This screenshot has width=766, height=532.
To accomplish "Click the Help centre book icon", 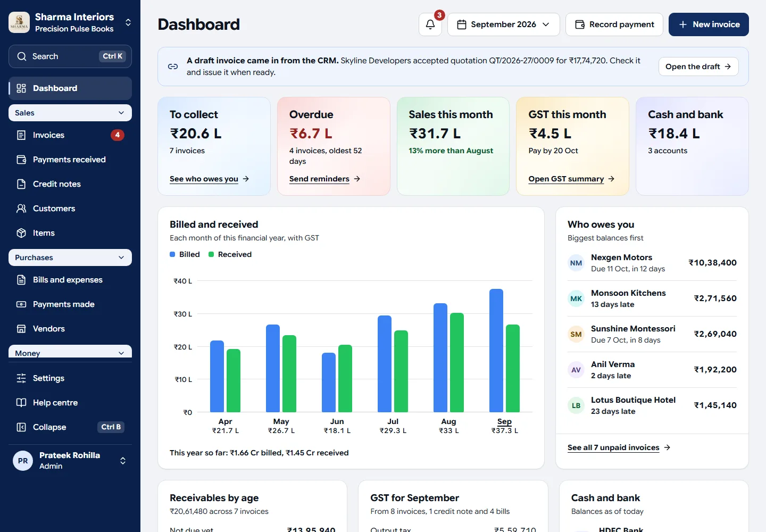I will (x=21, y=403).
